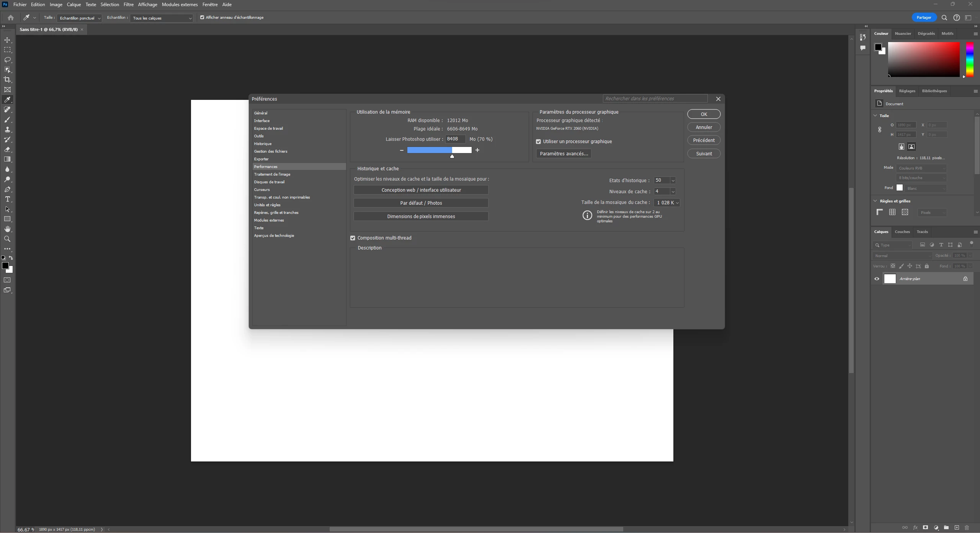
Task: Click the memory usage slider bar
Action: [439, 150]
